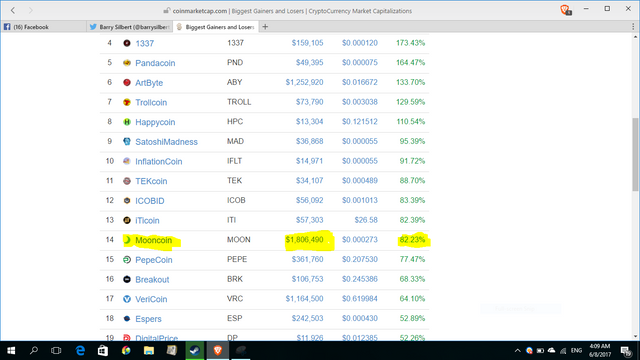Open the Happycoin link

(155, 122)
